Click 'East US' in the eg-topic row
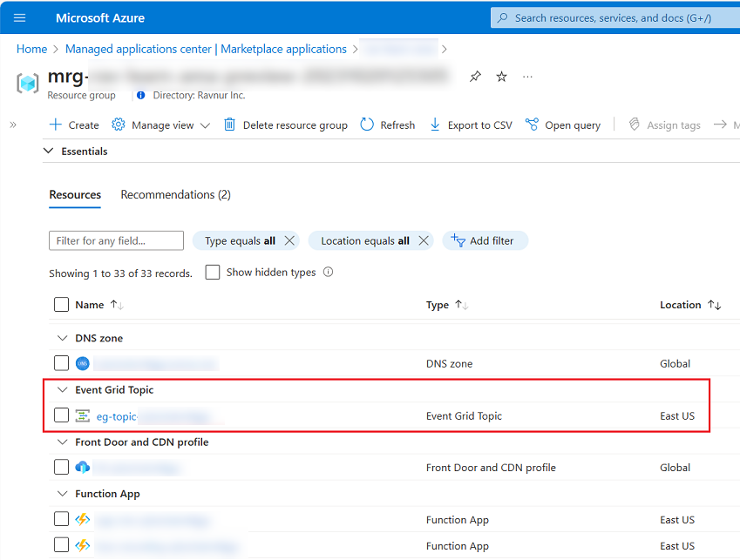This screenshot has height=560, width=740. click(x=677, y=415)
